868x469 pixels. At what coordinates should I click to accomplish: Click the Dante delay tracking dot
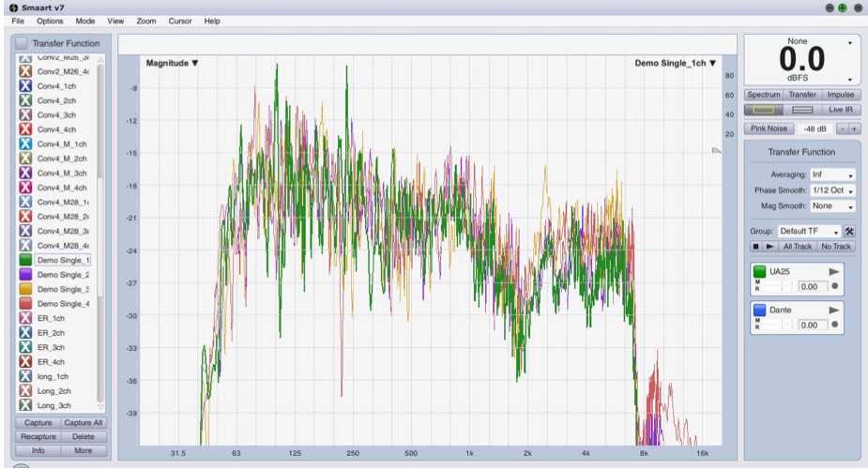pyautogui.click(x=835, y=325)
